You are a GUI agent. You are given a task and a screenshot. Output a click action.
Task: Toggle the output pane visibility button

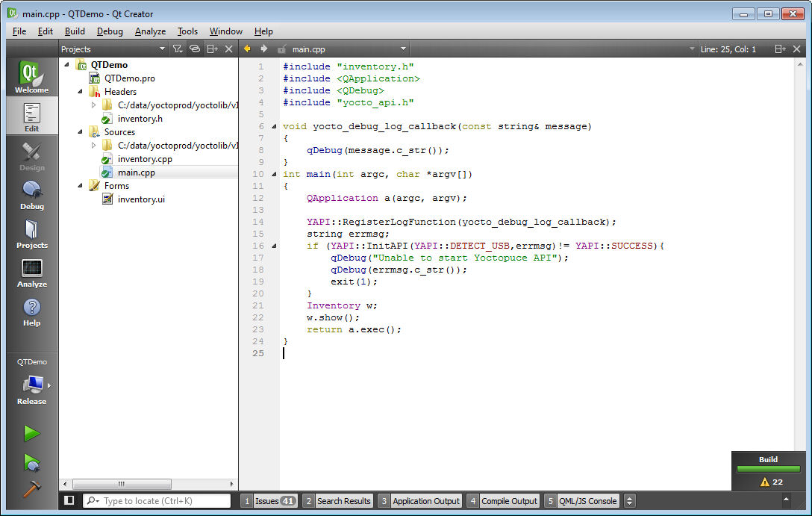[x=68, y=500]
